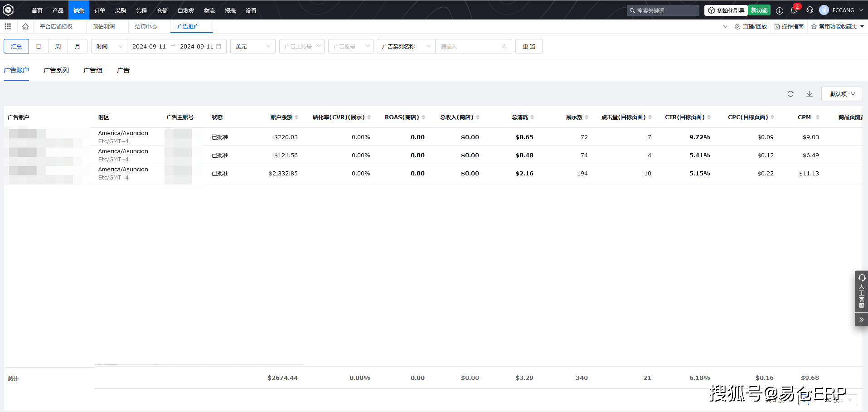
Task: Select the 汇总 summary view toggle
Action: pyautogui.click(x=16, y=46)
